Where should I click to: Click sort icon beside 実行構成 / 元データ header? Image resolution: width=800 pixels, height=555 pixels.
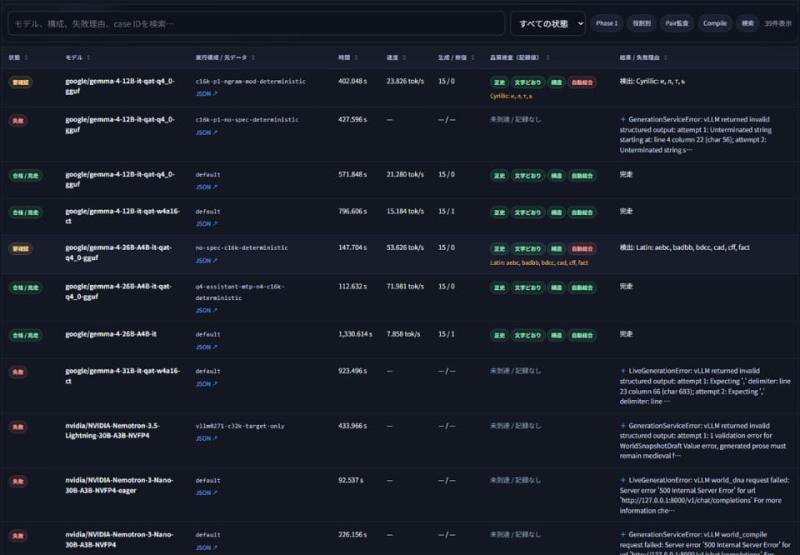(x=253, y=58)
